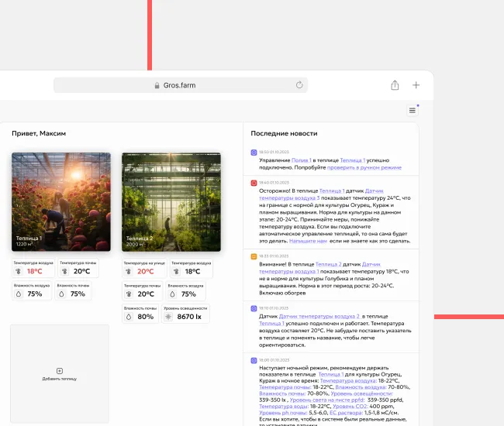Open a new tab with plus icon
Viewport: 504px width, 426px height.
pyautogui.click(x=416, y=85)
